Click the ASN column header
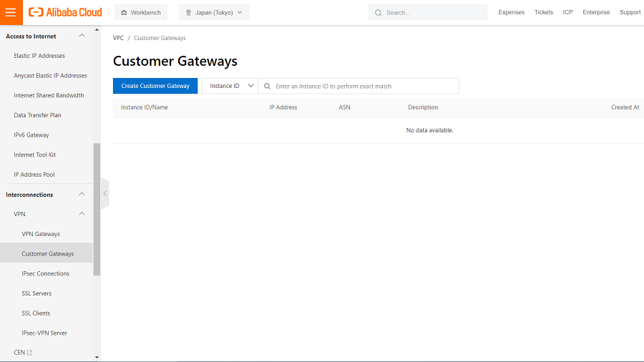Screen dimensions: 644x362 pyautogui.click(x=344, y=107)
